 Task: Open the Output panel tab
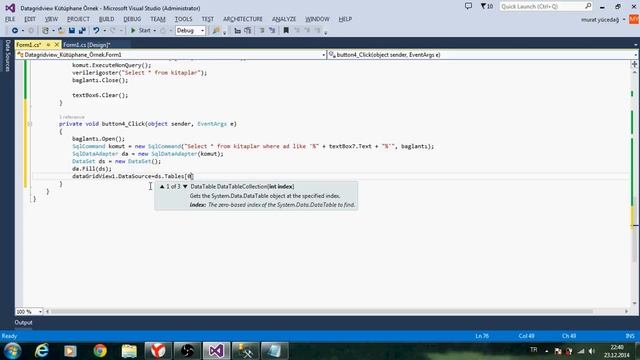[x=23, y=322]
